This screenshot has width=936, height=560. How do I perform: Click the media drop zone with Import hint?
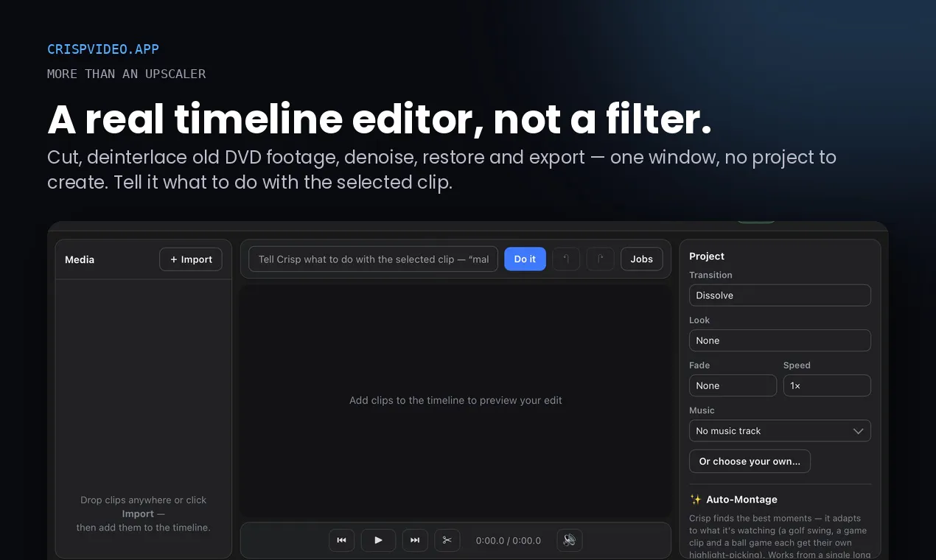coord(144,419)
